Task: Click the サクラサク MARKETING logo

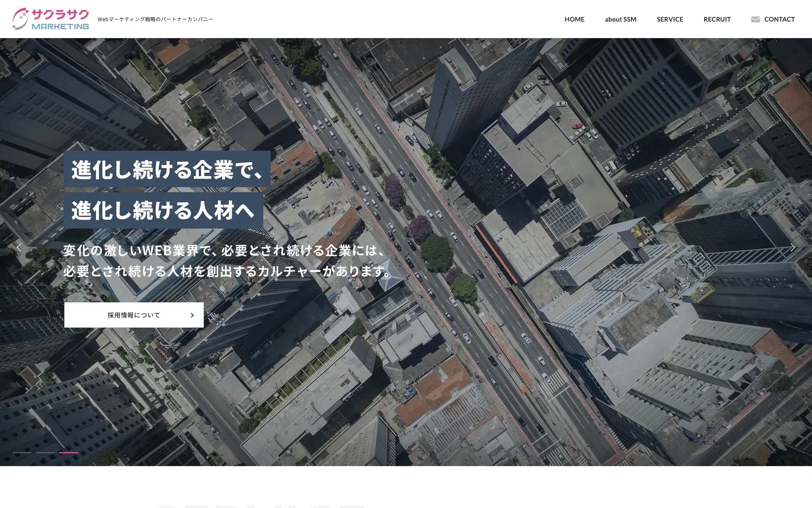Action: click(51, 19)
